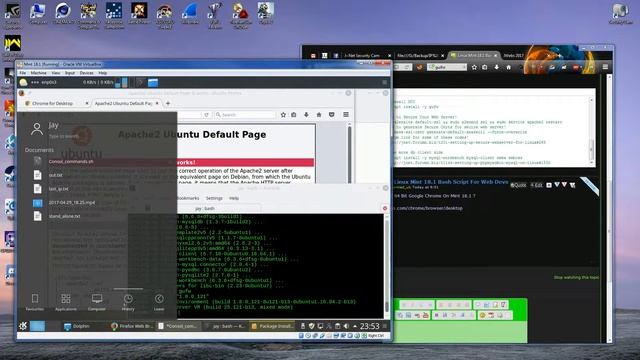640x360 pixels.
Task: Click the weather icon on guest top panel
Action: (24, 82)
